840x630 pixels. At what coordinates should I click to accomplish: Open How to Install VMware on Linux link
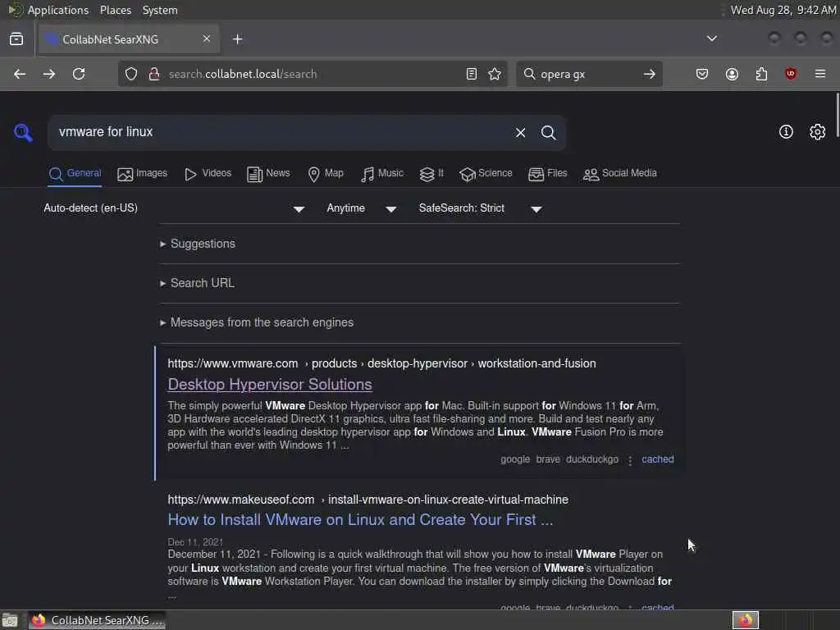point(360,519)
